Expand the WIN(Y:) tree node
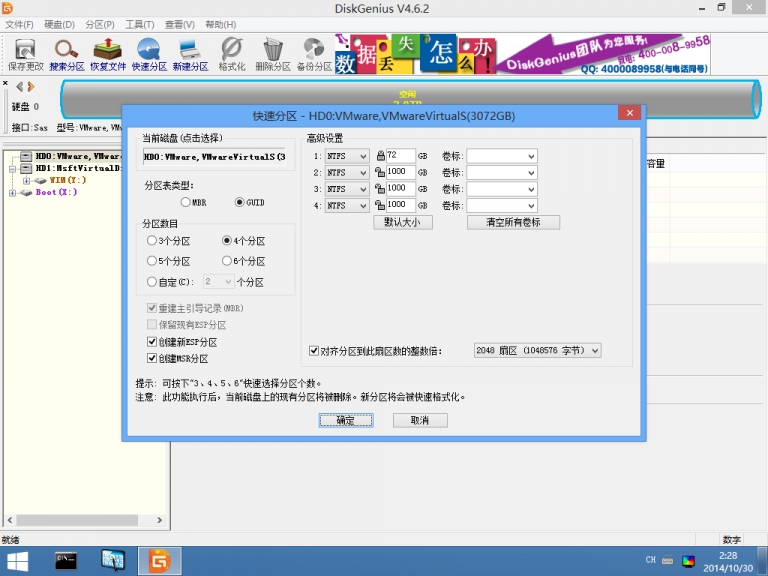This screenshot has width=768, height=576. coord(26,181)
